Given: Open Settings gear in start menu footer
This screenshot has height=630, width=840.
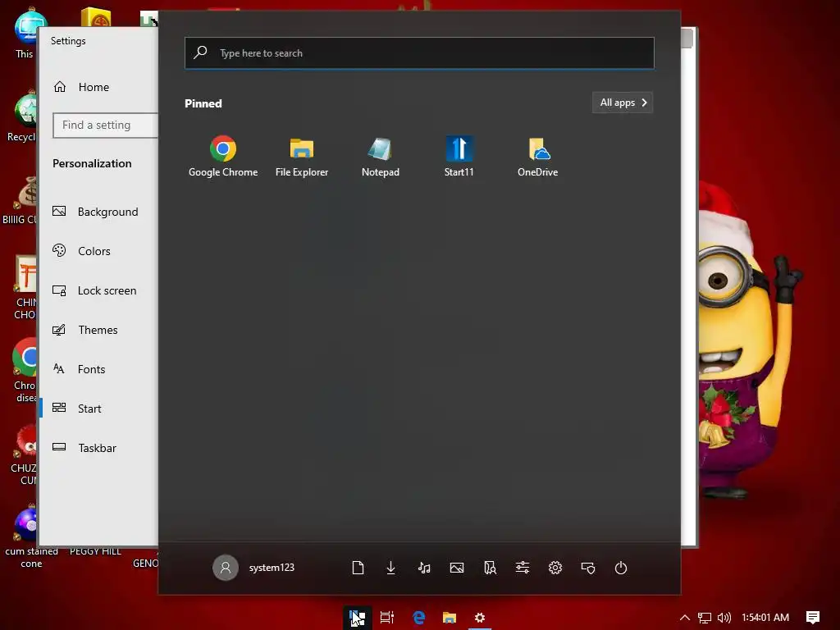Looking at the screenshot, I should (555, 568).
